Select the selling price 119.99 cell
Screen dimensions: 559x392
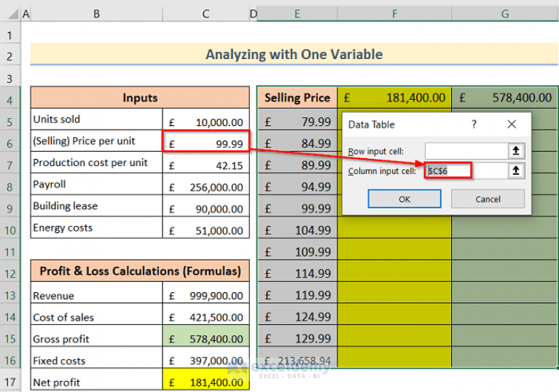pyautogui.click(x=297, y=293)
